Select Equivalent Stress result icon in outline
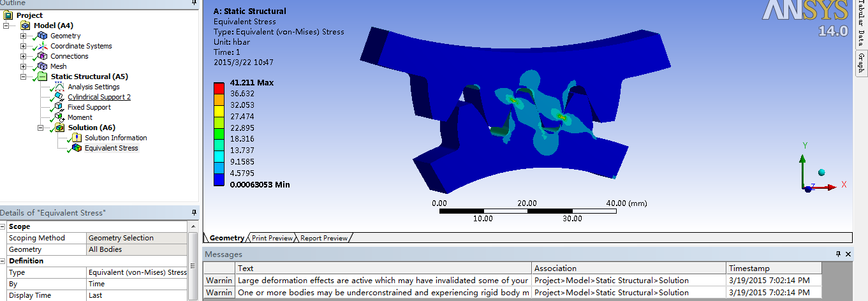Viewport: 868px width, 301px height. (77, 148)
